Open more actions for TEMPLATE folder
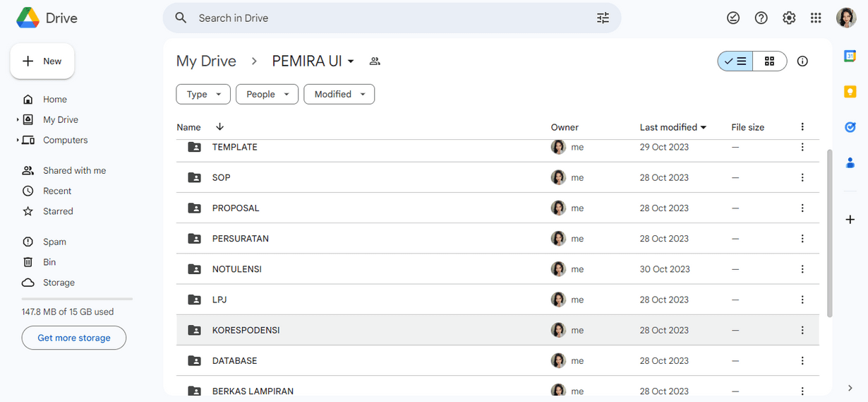This screenshot has width=868, height=402. click(802, 147)
